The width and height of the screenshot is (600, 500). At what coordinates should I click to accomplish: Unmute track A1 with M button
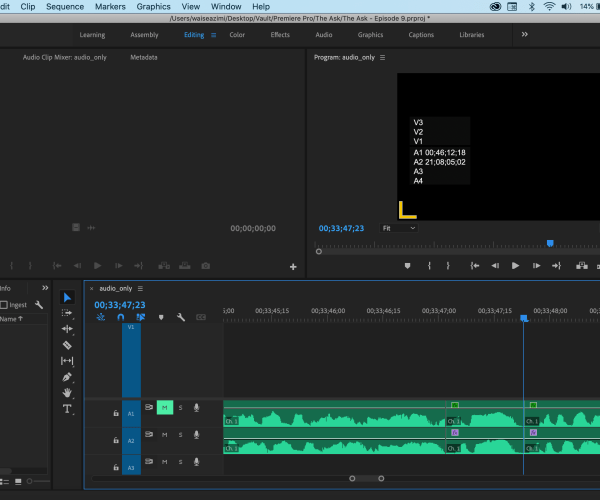(165, 408)
